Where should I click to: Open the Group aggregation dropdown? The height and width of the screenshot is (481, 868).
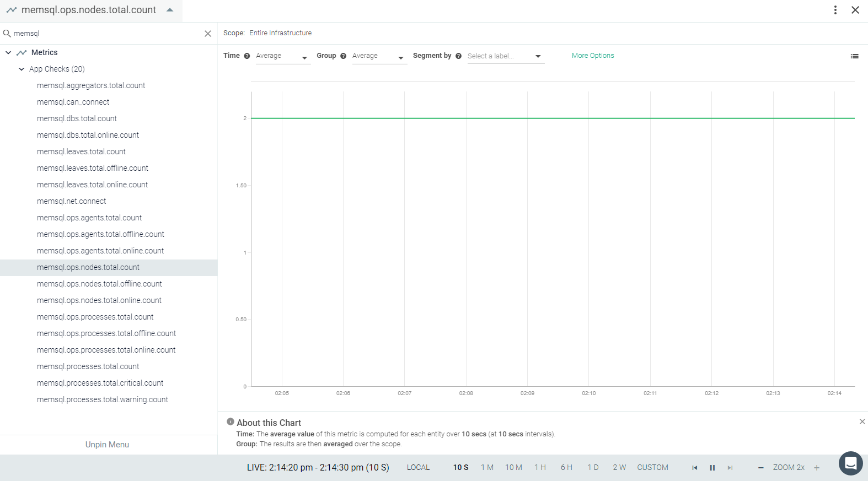[x=379, y=56]
